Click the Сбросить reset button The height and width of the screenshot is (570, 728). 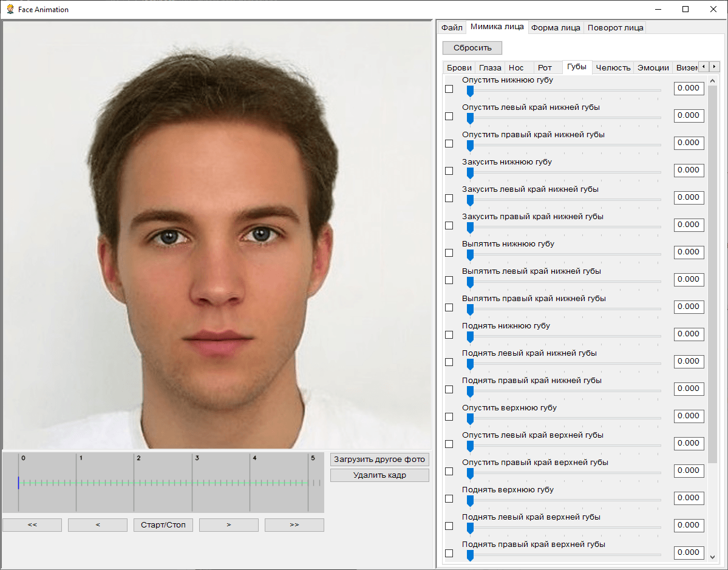pos(472,47)
